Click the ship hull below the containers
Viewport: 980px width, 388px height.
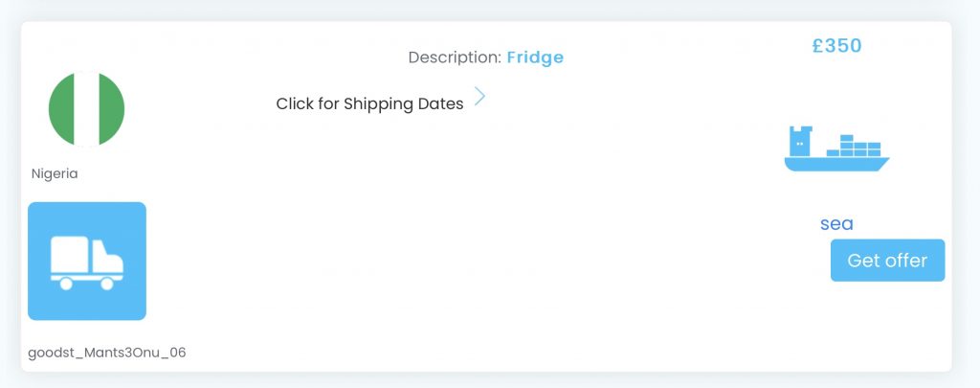(x=836, y=165)
